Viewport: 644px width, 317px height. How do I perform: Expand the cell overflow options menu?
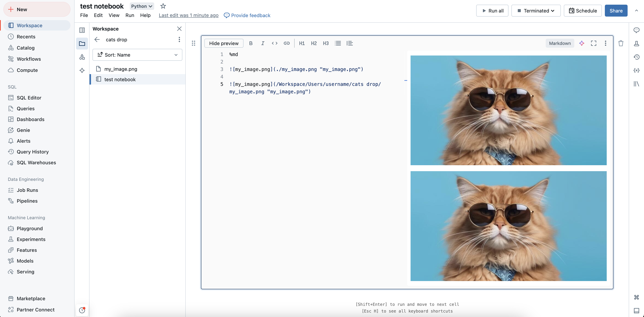[x=606, y=43]
